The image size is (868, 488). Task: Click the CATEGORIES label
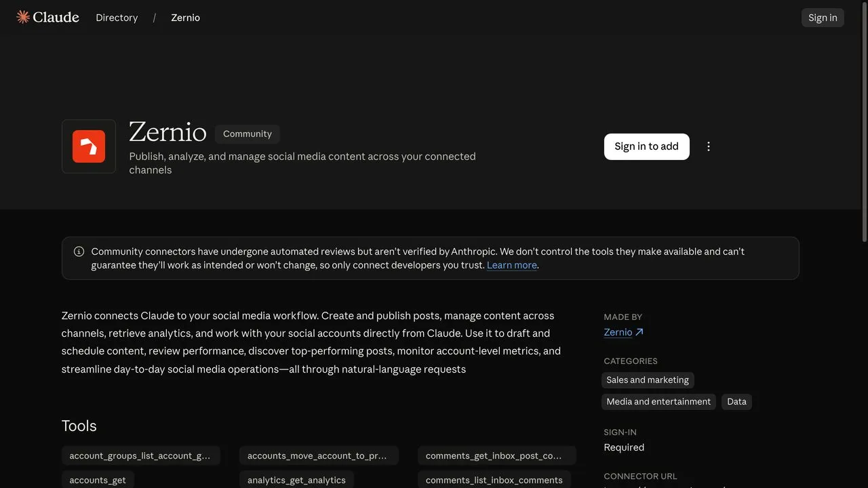point(631,361)
